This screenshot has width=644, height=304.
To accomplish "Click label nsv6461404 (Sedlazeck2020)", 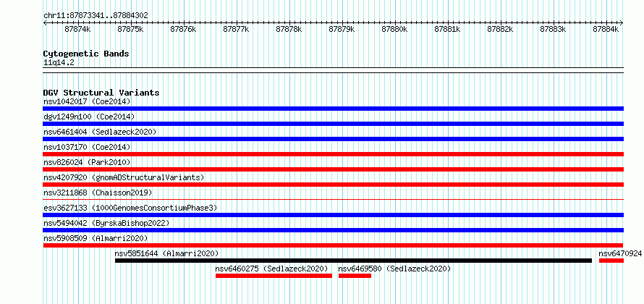I will click(x=100, y=132).
